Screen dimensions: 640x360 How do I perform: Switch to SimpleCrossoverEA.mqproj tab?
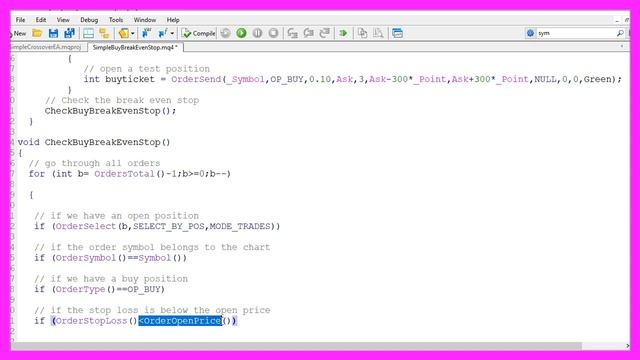(x=45, y=47)
